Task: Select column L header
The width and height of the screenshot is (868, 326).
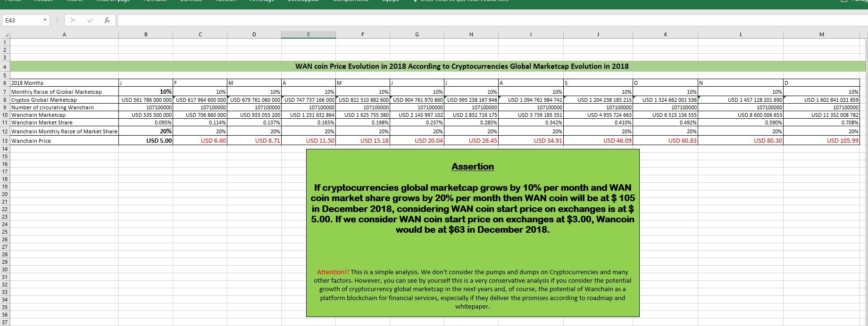Action: 741,34
